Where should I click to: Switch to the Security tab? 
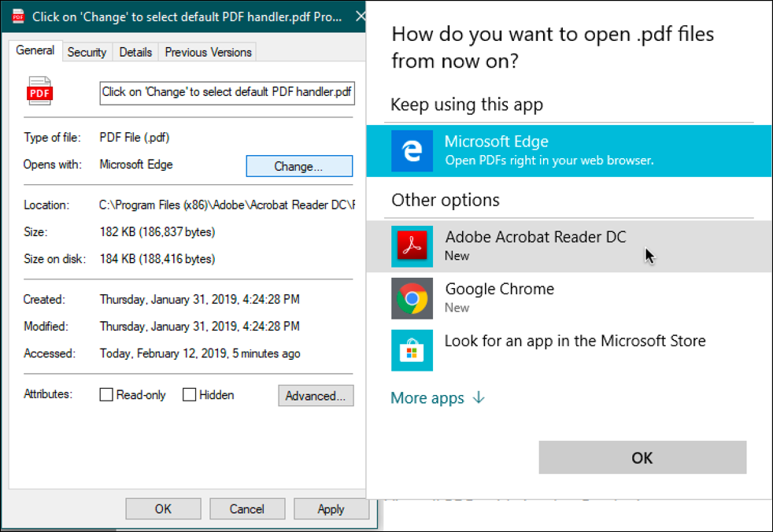pyautogui.click(x=87, y=51)
